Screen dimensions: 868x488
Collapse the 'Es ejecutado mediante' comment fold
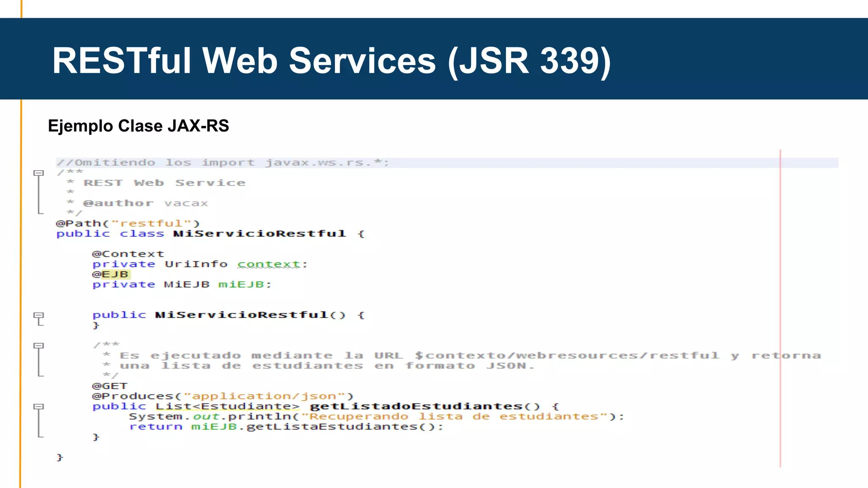pos(39,346)
